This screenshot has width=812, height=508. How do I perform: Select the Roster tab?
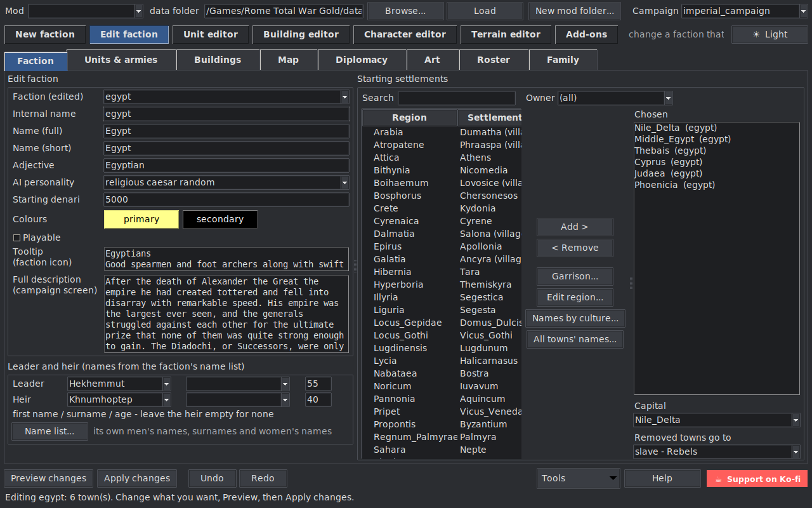click(494, 60)
